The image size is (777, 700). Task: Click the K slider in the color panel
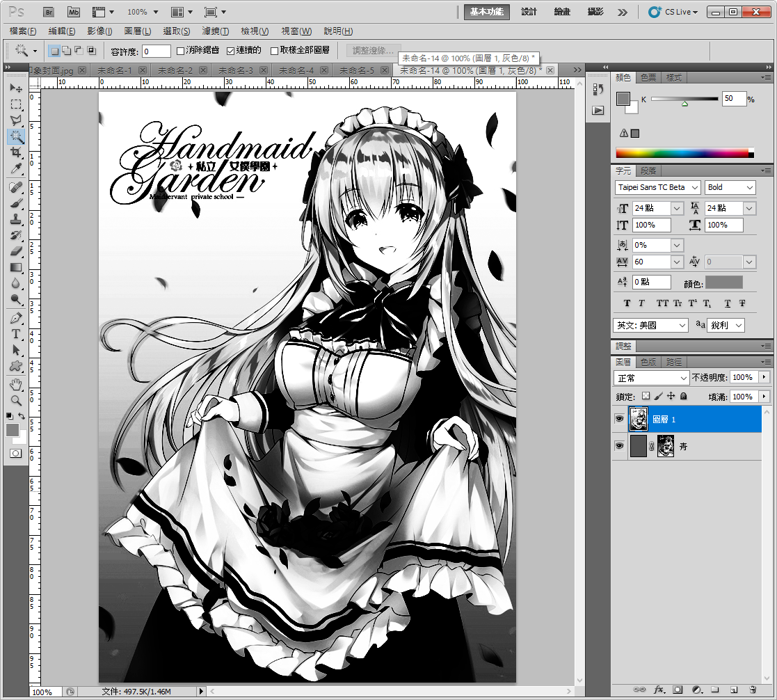click(684, 99)
